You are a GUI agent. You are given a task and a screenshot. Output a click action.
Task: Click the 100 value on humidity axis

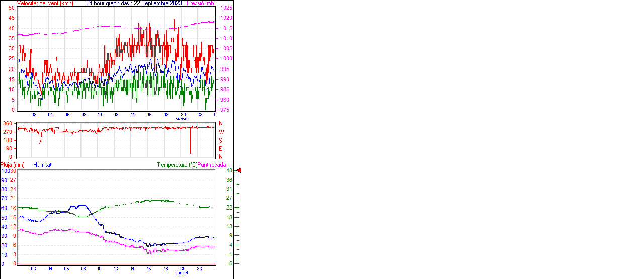tap(4, 171)
